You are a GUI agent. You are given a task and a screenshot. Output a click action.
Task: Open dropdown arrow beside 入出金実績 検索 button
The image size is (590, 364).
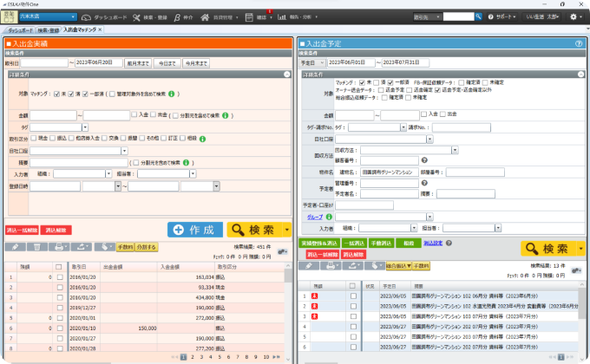tap(287, 230)
